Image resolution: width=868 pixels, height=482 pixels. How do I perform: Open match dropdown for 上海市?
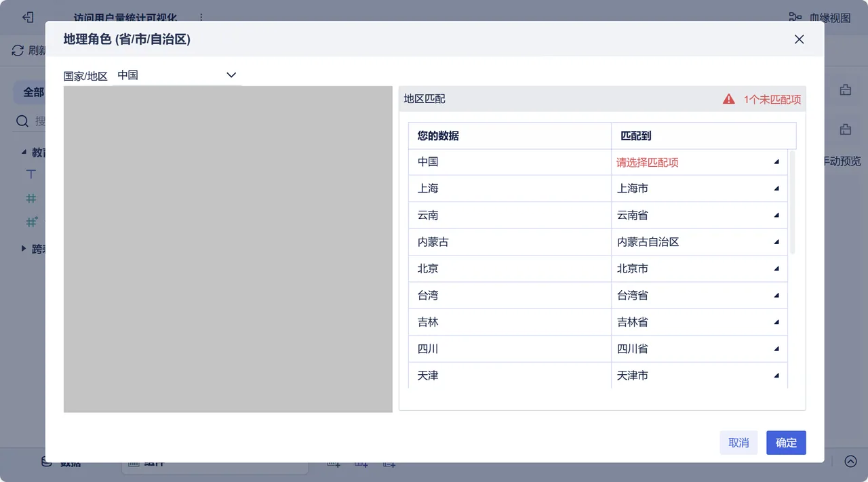pos(776,189)
